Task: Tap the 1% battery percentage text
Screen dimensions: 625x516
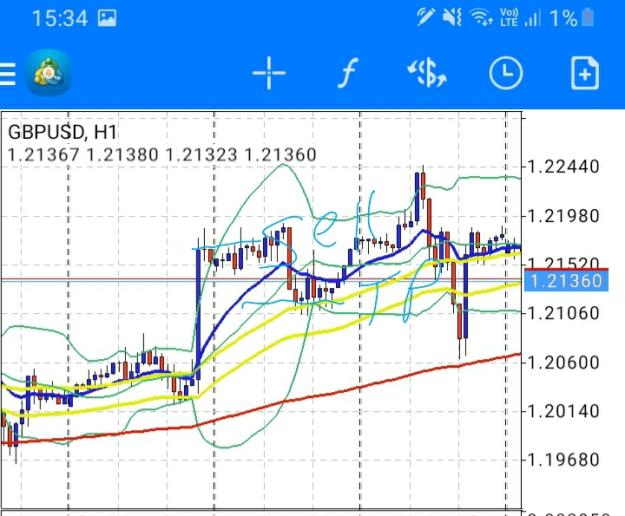Action: pyautogui.click(x=564, y=18)
